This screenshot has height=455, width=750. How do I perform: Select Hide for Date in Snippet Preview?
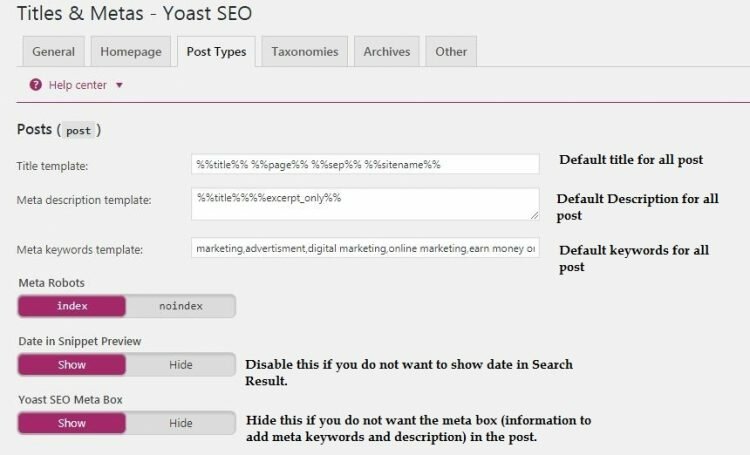pos(181,365)
